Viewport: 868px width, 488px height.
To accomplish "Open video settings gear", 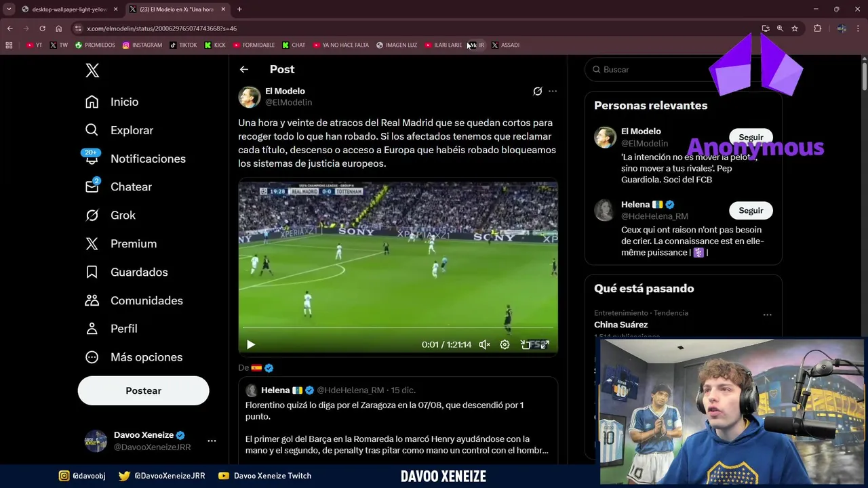I will coord(505,344).
